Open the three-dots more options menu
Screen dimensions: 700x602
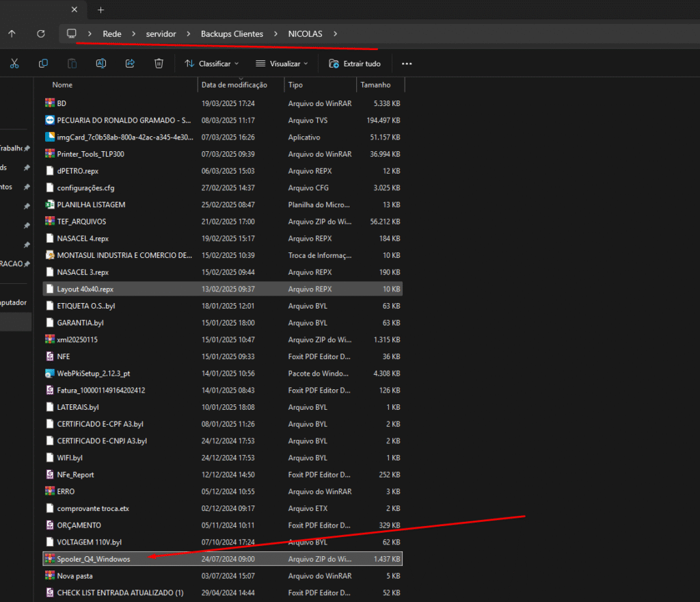pyautogui.click(x=407, y=64)
